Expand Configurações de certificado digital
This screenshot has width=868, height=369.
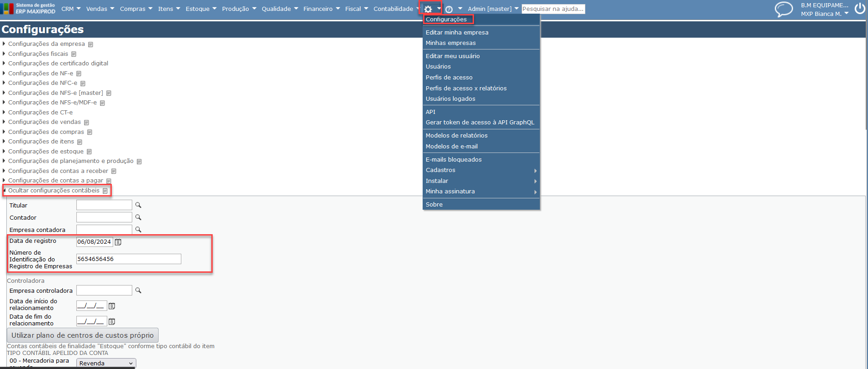(x=58, y=64)
